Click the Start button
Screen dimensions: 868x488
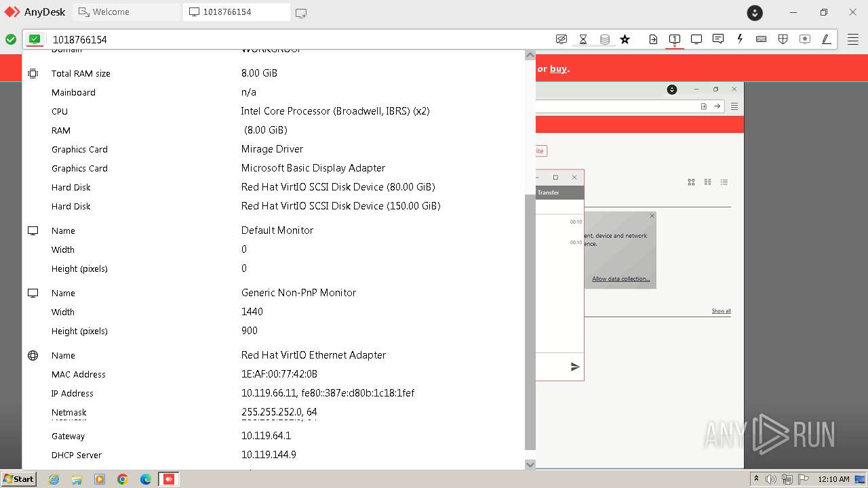[18, 479]
